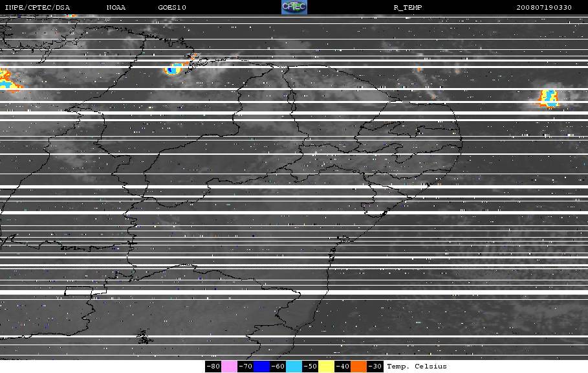
Task: Click the CPTEC logo in the header
Action: 294,7
